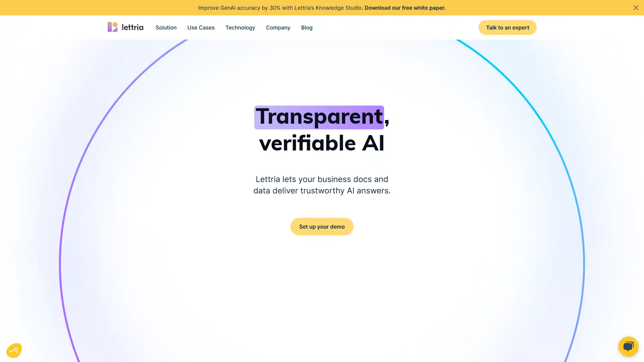The width and height of the screenshot is (644, 362).
Task: Expand the Company navigation dropdown
Action: coord(278,27)
